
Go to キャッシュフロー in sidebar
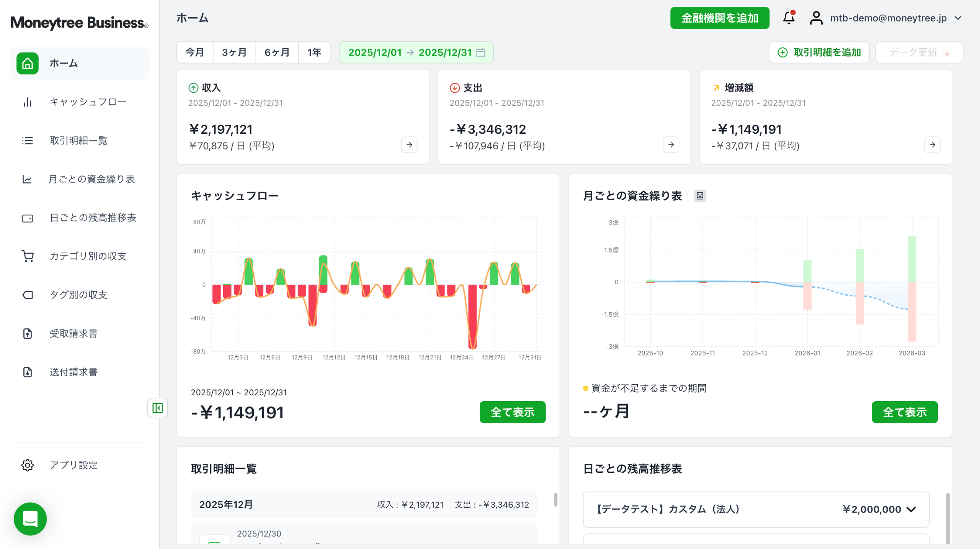click(88, 102)
